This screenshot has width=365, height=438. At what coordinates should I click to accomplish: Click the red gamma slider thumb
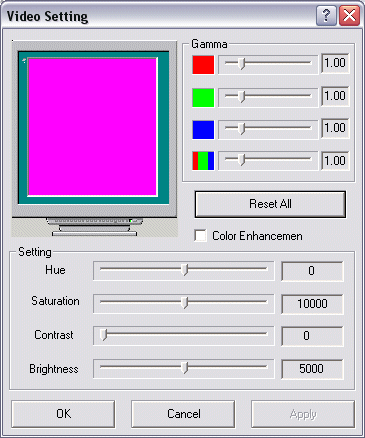(x=242, y=63)
